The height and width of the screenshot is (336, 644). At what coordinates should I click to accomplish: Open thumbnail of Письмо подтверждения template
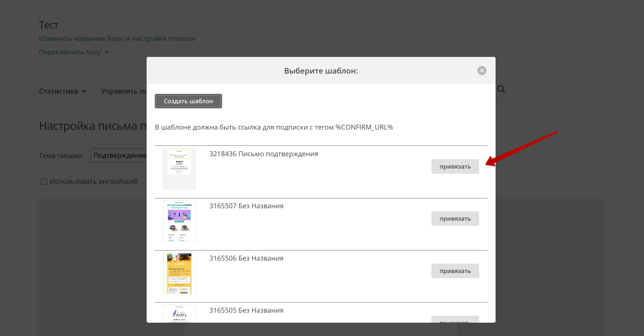coord(179,168)
